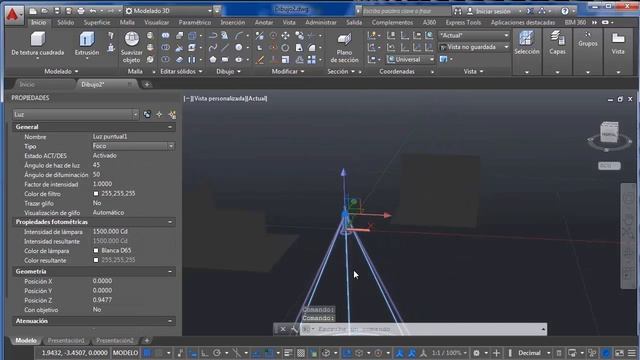
Task: Collapse the General section in Propiedades
Action: pos(170,127)
